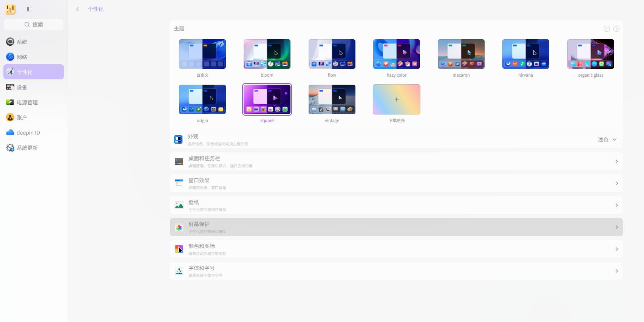
Task: Open 设备 settings in the sidebar
Action: coord(34,87)
